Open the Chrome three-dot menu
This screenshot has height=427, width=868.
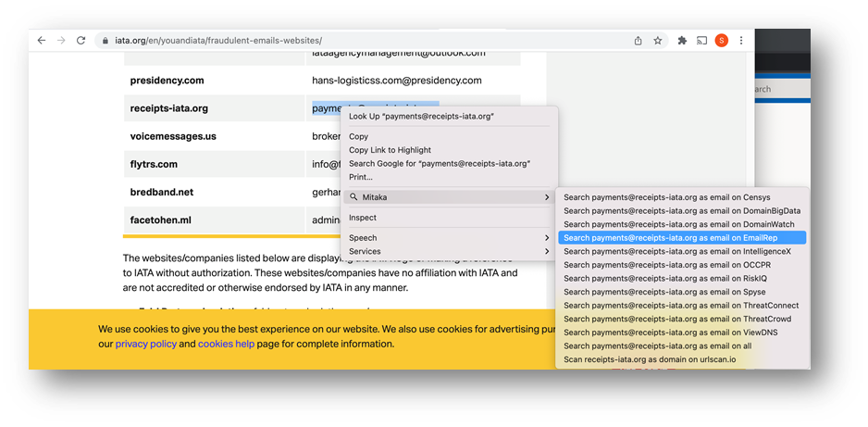[x=740, y=41]
